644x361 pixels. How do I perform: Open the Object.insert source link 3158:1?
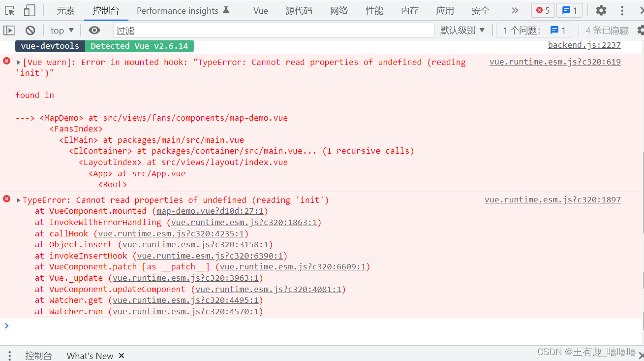coord(195,245)
